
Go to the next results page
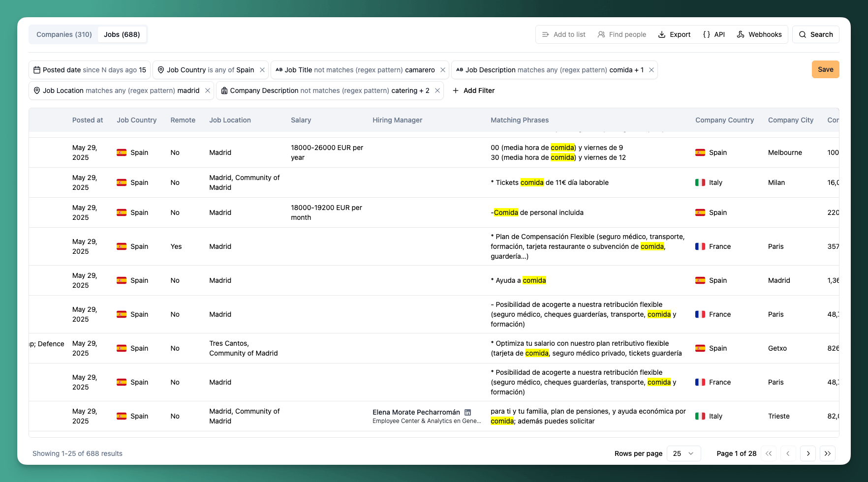(x=808, y=453)
